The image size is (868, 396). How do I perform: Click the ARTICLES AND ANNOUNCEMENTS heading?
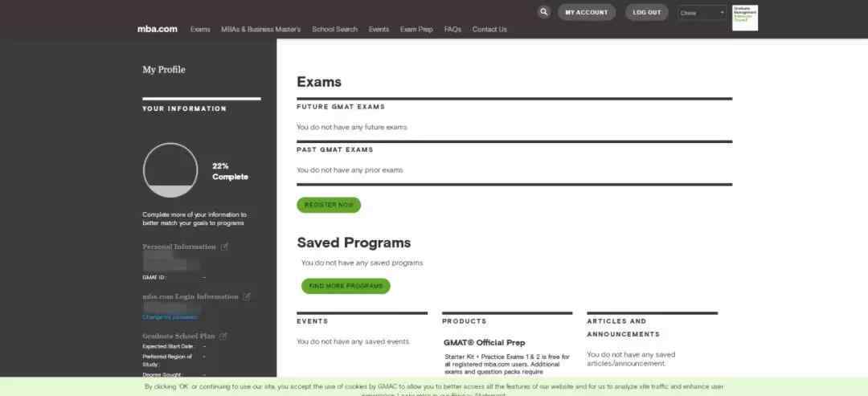click(624, 328)
